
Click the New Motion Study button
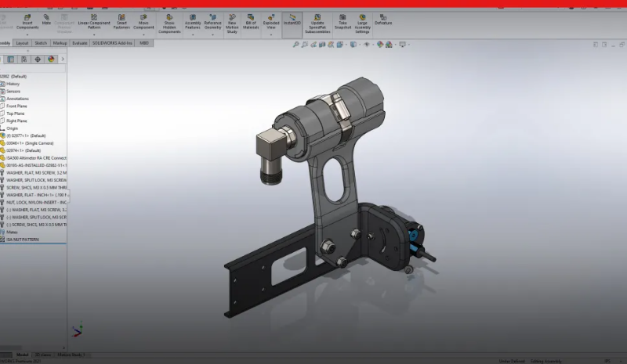[232, 23]
